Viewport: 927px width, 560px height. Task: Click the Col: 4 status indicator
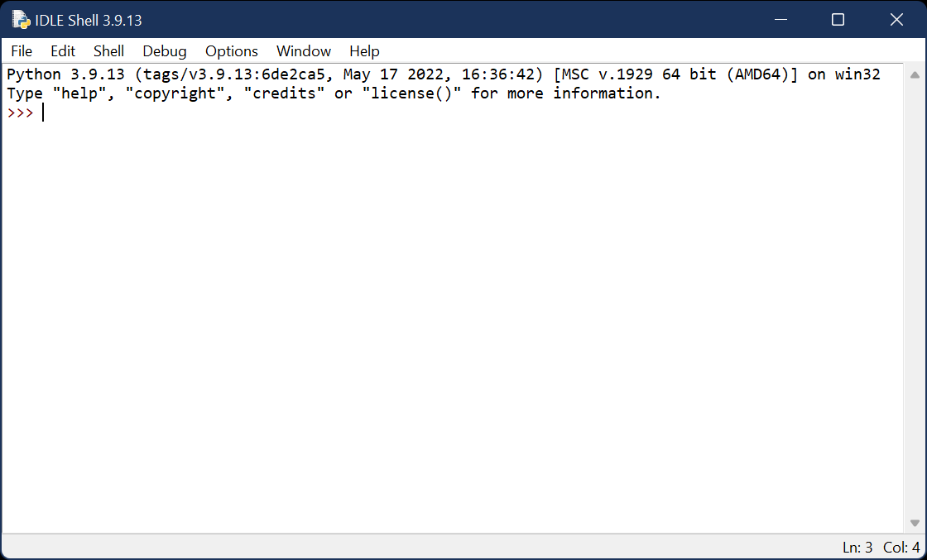(x=901, y=548)
